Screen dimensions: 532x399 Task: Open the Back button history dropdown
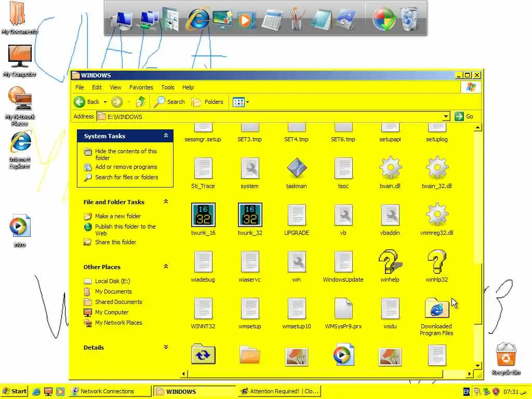coord(105,102)
